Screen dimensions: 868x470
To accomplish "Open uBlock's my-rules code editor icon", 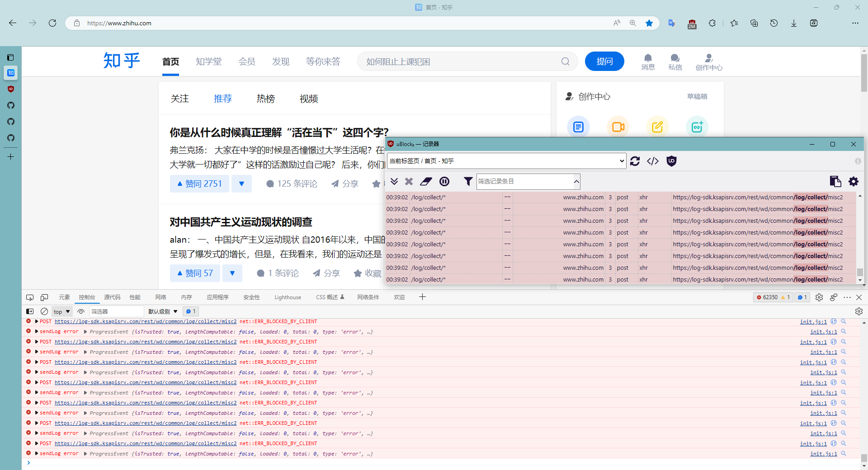I will (x=652, y=161).
